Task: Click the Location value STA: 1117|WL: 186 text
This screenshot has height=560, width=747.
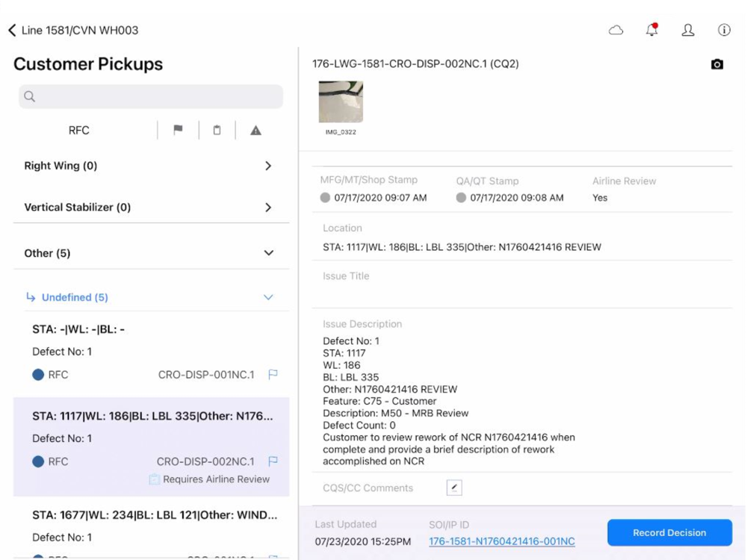Action: coord(462,247)
